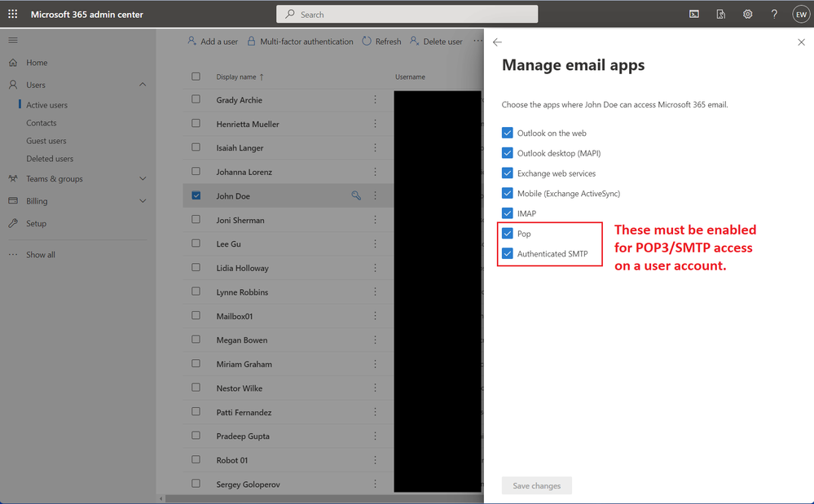Open more actions for Nestor Wilke
This screenshot has width=814, height=504.
376,388
